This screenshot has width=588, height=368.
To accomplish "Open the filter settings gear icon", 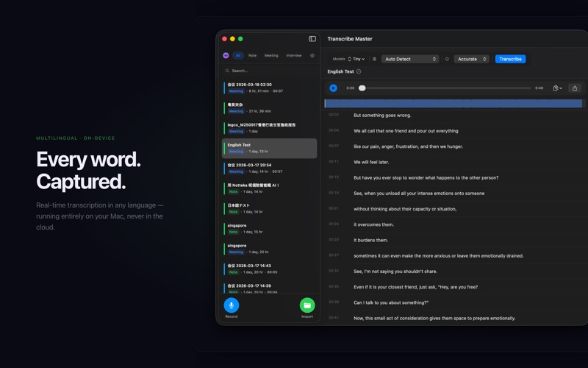I will (x=312, y=56).
